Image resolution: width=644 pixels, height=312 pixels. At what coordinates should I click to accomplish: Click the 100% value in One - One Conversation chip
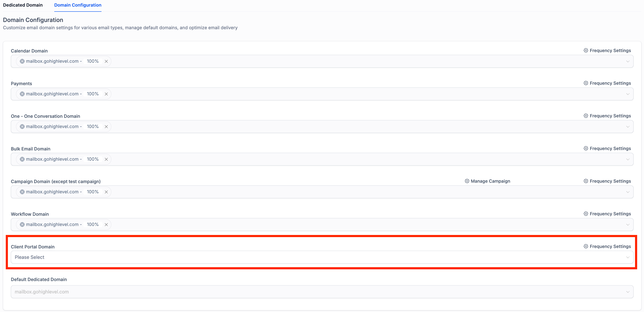point(93,127)
